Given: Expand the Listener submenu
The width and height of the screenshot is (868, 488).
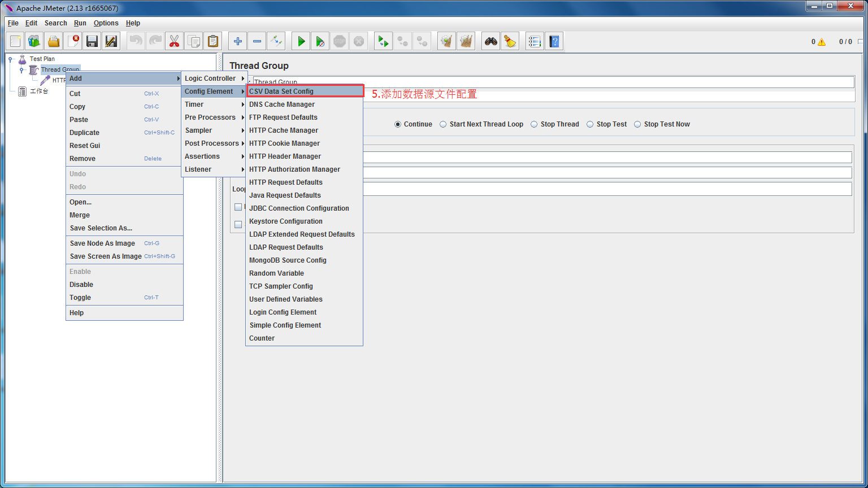Looking at the screenshot, I should click(214, 169).
